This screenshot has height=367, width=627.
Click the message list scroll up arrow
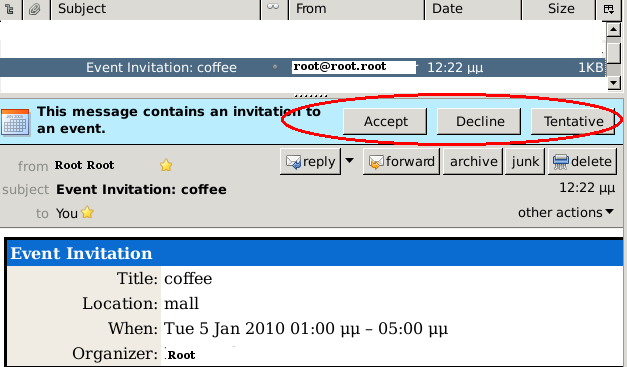click(613, 29)
